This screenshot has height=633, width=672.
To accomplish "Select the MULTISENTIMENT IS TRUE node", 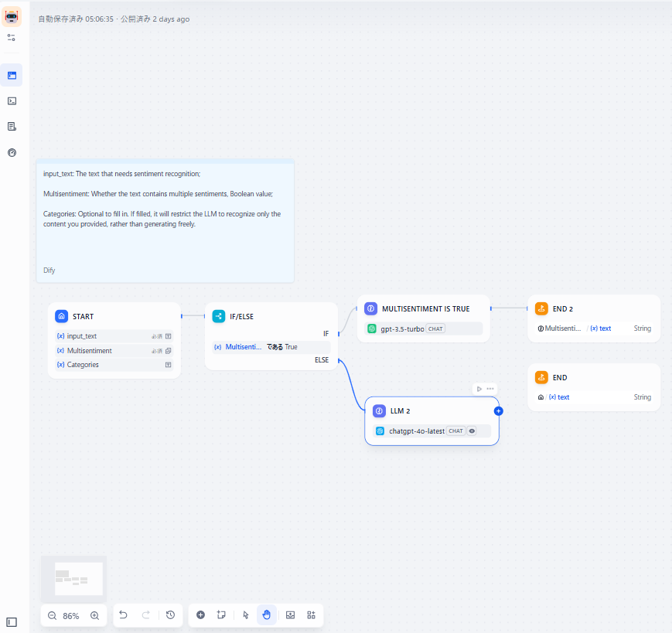I will 424,308.
